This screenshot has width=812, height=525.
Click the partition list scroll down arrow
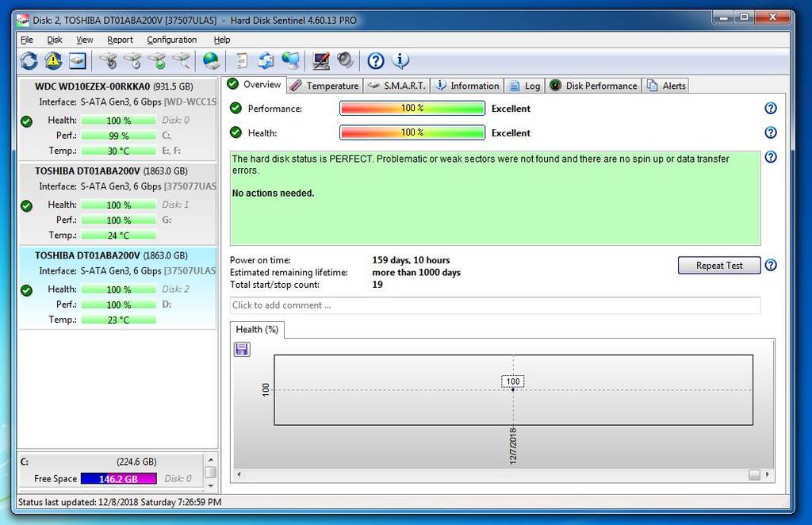pyautogui.click(x=211, y=485)
